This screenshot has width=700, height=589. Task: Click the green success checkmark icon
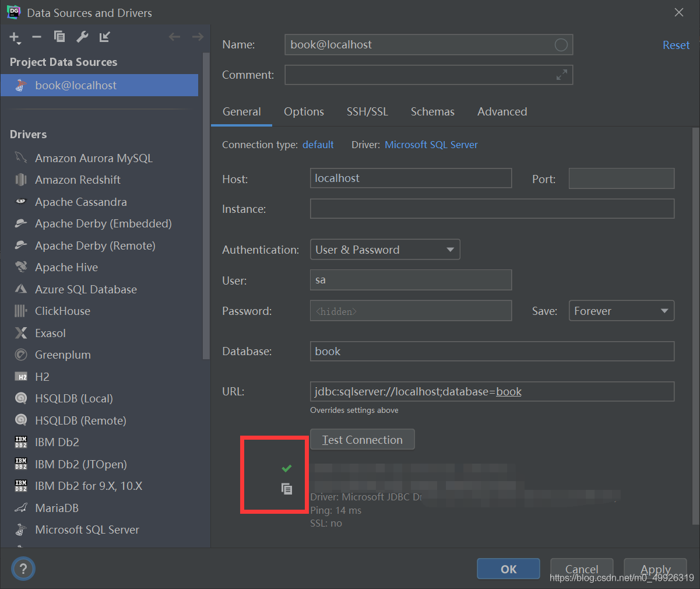(x=286, y=468)
